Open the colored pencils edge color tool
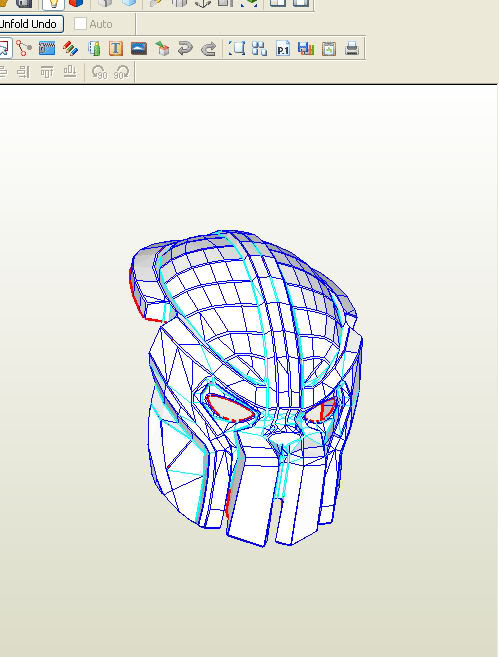The height and width of the screenshot is (657, 499). point(70,48)
